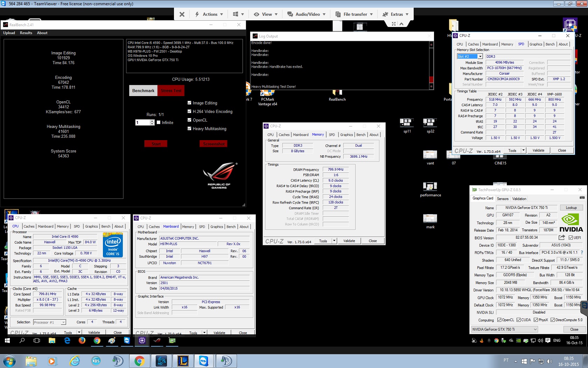Image resolution: width=588 pixels, height=368 pixels.
Task: Click the GPU-Z BIOS share/export icon
Action: click(562, 237)
